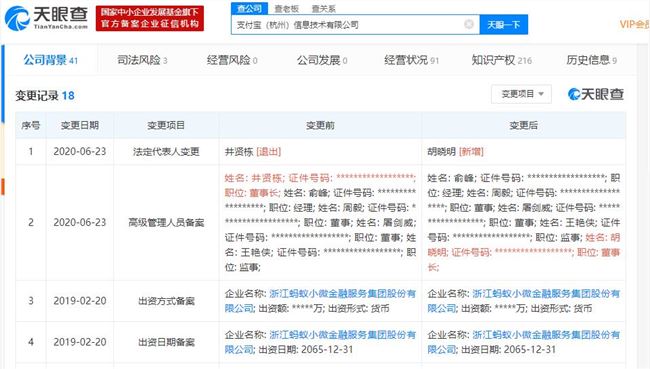Select the 出资日期备案 cell
The height and width of the screenshot is (369, 650).
[x=166, y=342]
